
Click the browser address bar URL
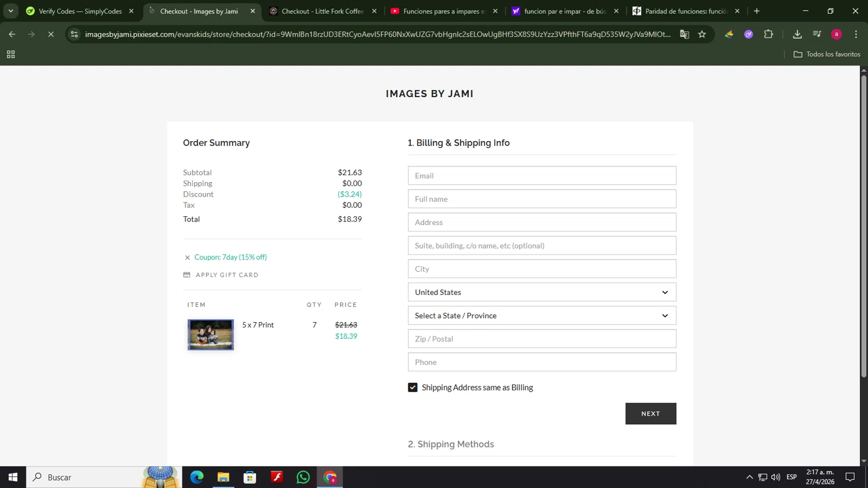point(377,35)
